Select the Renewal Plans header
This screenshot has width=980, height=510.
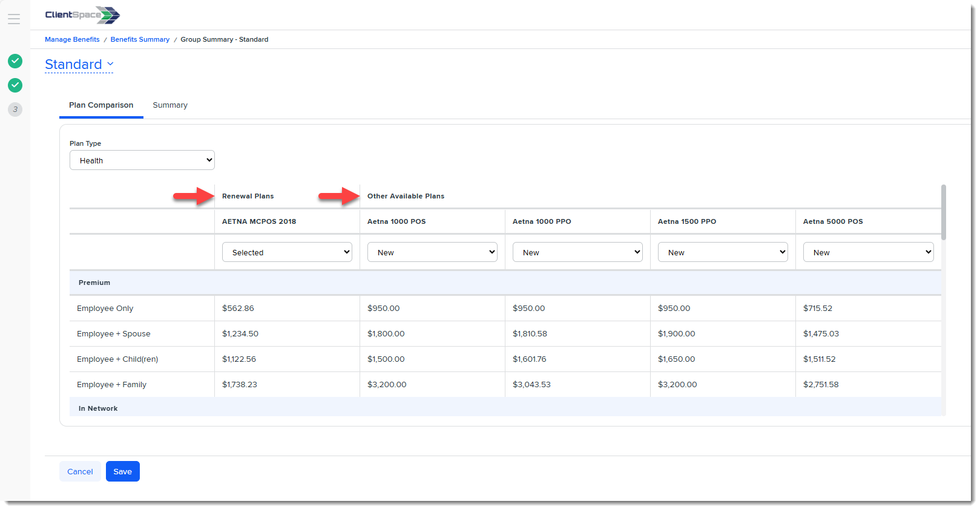click(248, 196)
